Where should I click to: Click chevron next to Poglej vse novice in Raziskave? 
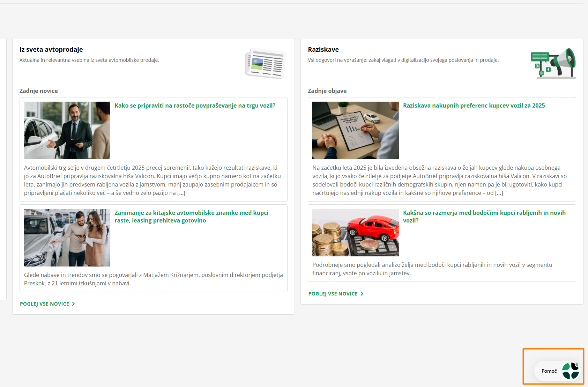[362, 294]
